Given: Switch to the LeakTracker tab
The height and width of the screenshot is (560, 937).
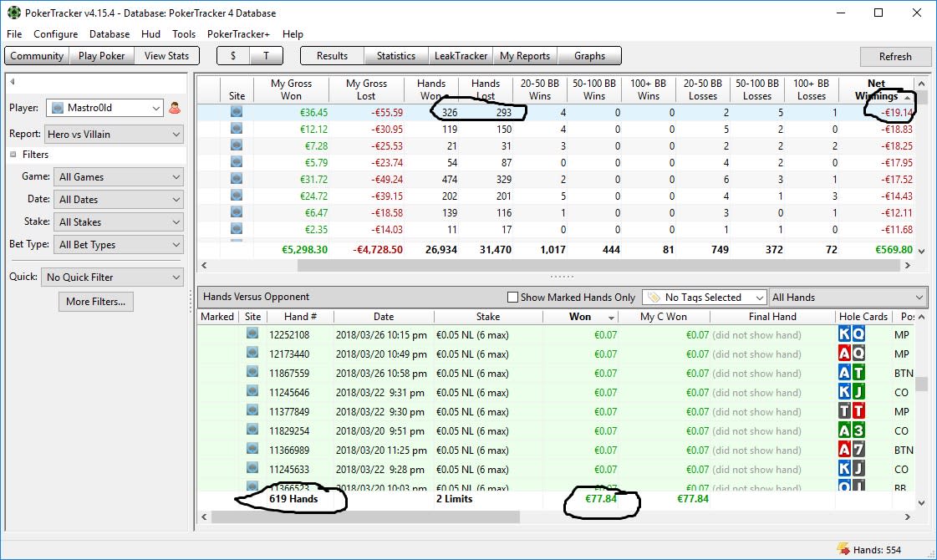Looking at the screenshot, I should coord(461,55).
